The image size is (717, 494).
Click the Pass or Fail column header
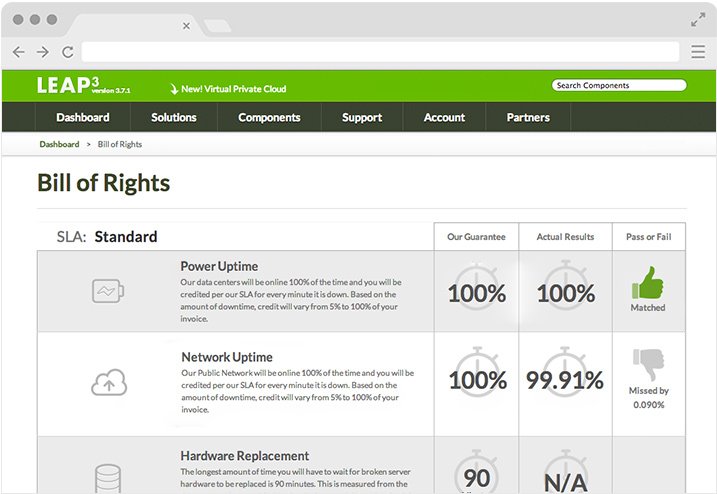coord(648,237)
